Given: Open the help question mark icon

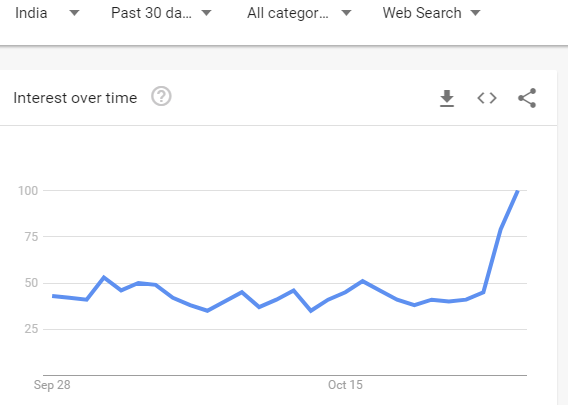Looking at the screenshot, I should tap(161, 96).
